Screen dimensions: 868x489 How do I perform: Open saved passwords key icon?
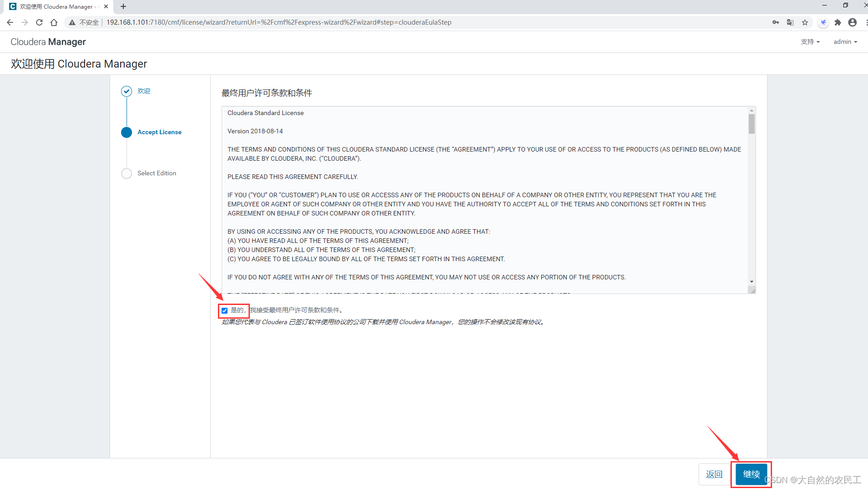click(x=776, y=22)
